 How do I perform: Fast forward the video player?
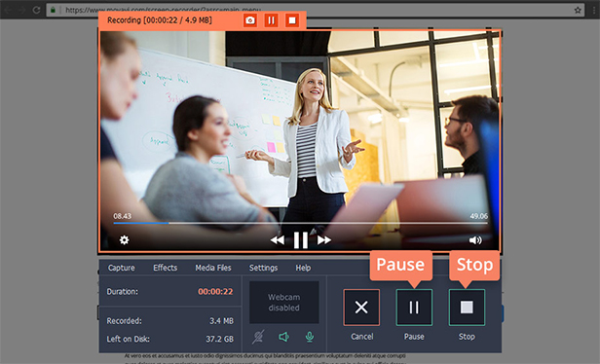324,240
